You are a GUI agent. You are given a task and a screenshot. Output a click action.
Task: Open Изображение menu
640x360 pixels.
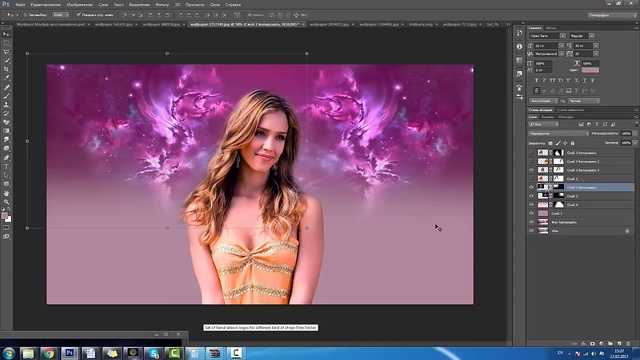(80, 5)
